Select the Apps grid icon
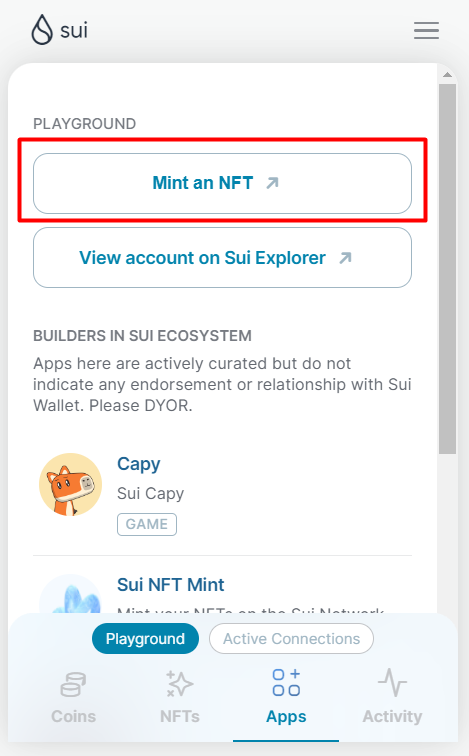The width and height of the screenshot is (469, 756). (x=286, y=682)
